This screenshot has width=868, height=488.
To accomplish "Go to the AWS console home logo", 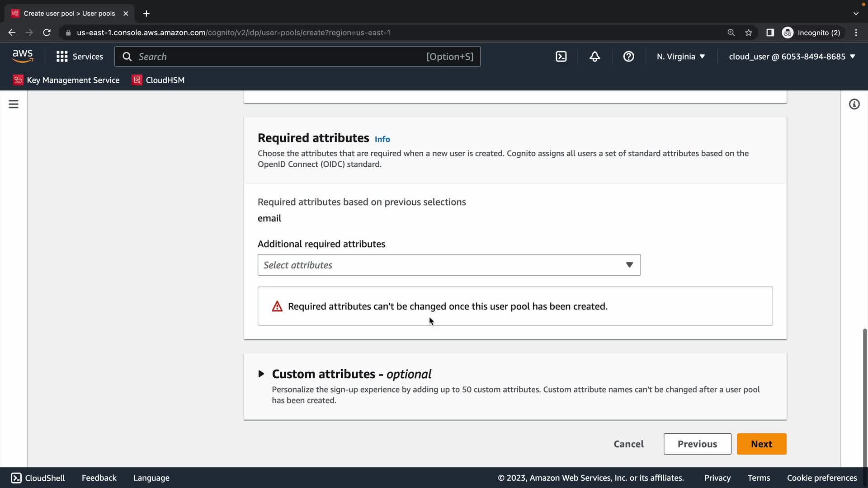I will click(x=23, y=56).
